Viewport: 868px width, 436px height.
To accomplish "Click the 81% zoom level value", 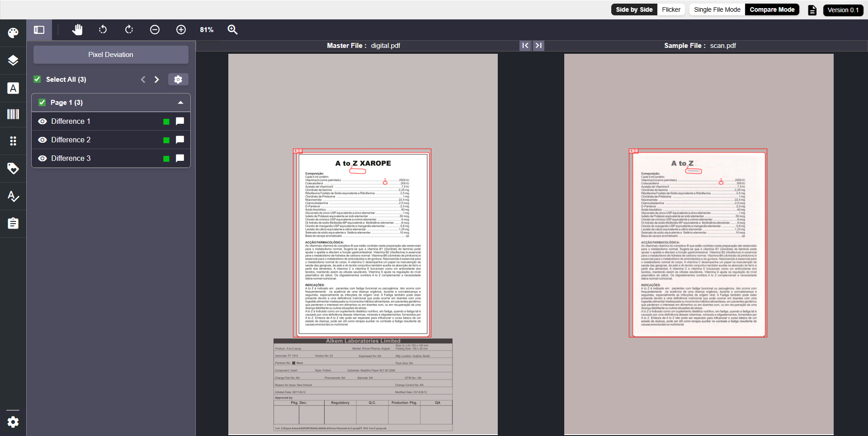I will coord(207,30).
